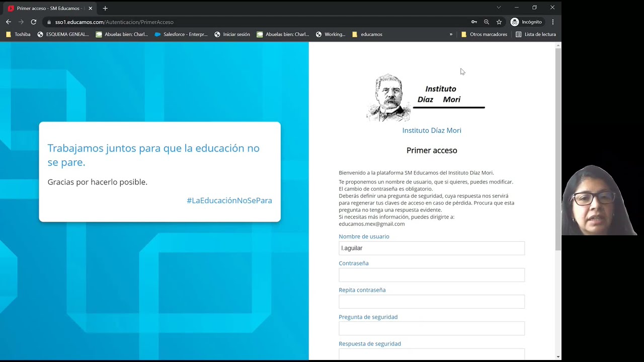644x362 pixels.
Task: Click scrollbar down arrow
Action: 558,356
